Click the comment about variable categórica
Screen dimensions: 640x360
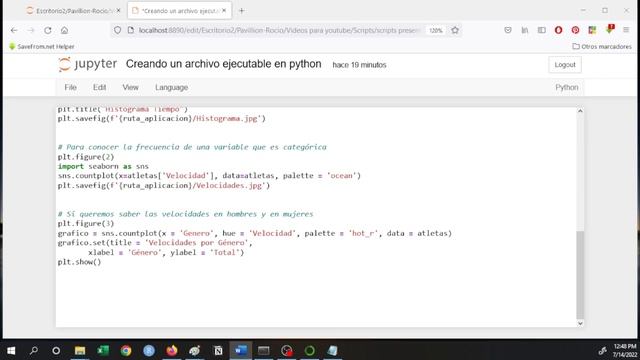(x=192, y=147)
